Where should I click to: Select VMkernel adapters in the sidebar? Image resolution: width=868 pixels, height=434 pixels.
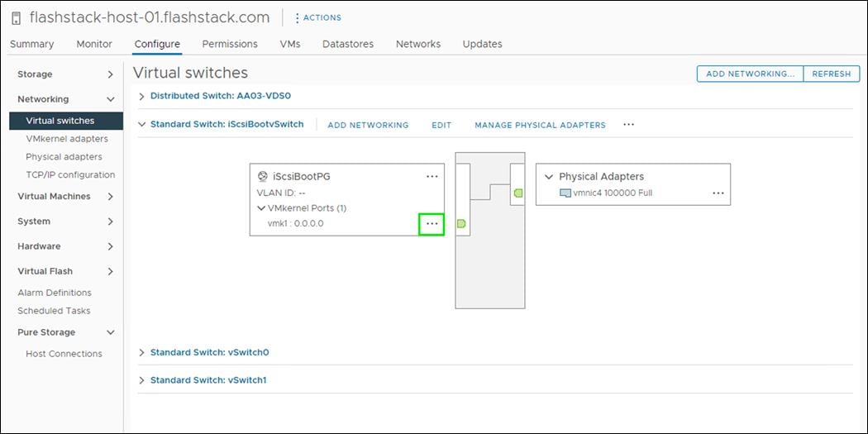pyautogui.click(x=66, y=139)
